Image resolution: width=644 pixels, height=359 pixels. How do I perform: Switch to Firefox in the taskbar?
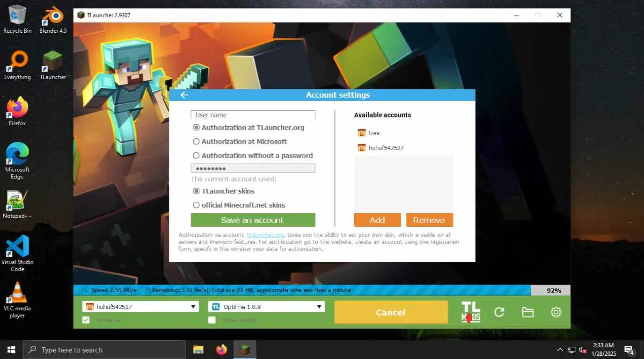pos(221,350)
